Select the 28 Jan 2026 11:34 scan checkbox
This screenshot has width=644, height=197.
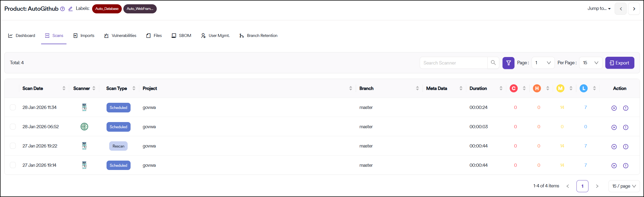tap(13, 107)
